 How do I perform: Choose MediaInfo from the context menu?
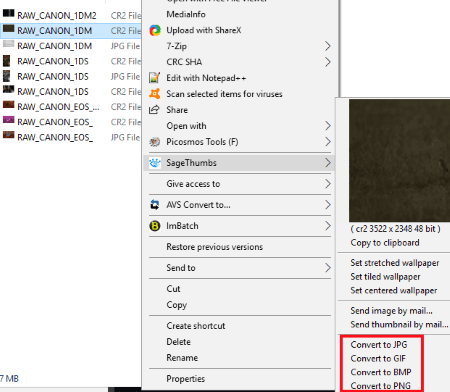click(186, 14)
